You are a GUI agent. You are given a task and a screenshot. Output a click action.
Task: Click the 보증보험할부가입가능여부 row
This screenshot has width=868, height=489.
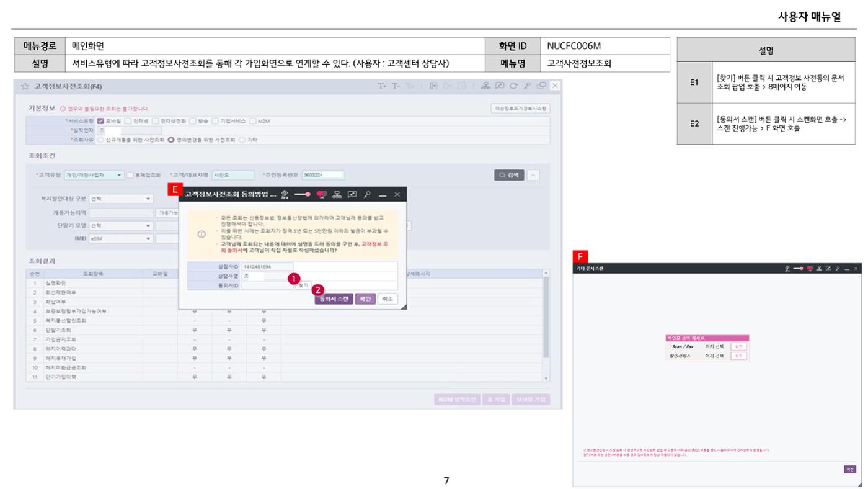click(285, 311)
